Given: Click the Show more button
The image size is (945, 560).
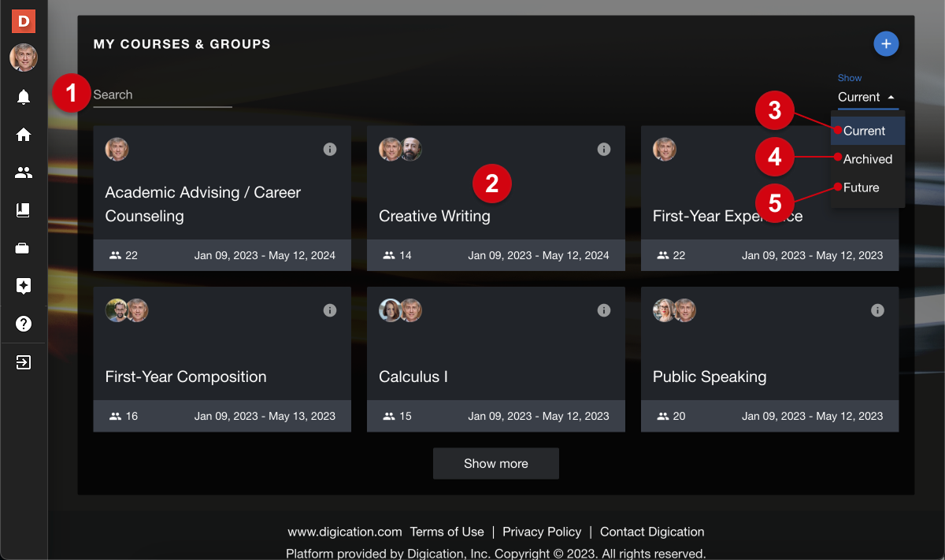Looking at the screenshot, I should coord(496,463).
